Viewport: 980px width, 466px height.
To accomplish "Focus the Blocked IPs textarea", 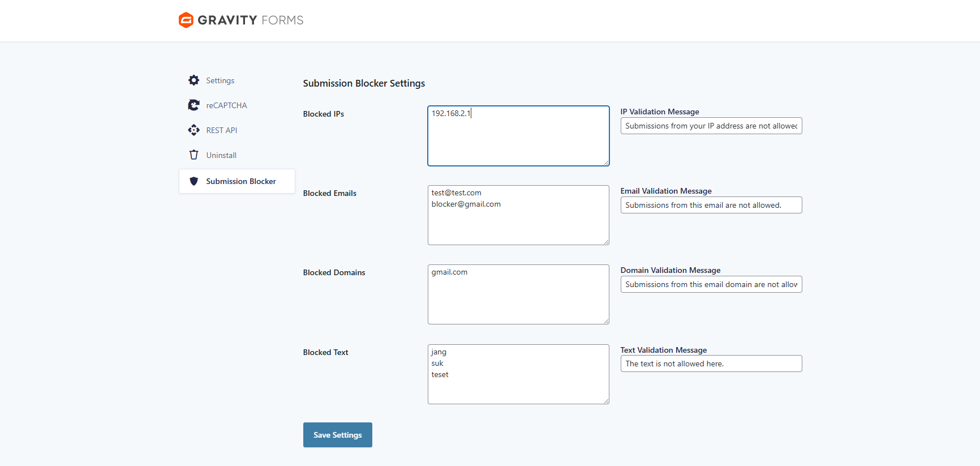I will pos(518,136).
